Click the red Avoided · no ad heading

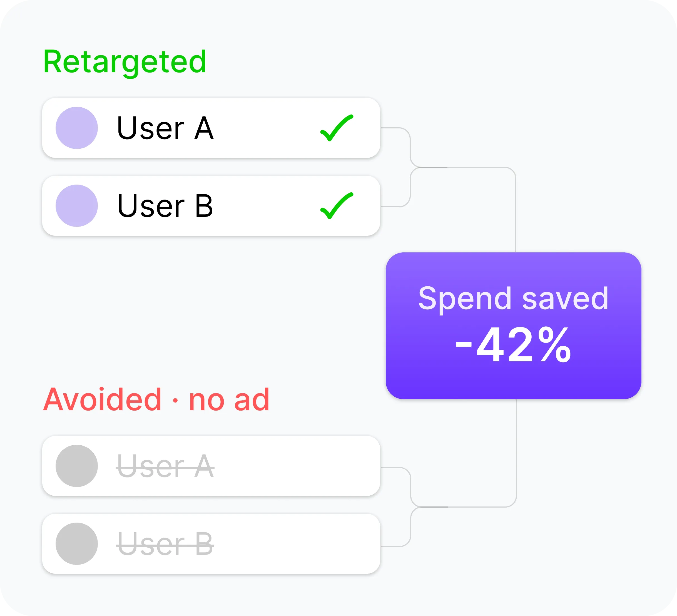[156, 400]
